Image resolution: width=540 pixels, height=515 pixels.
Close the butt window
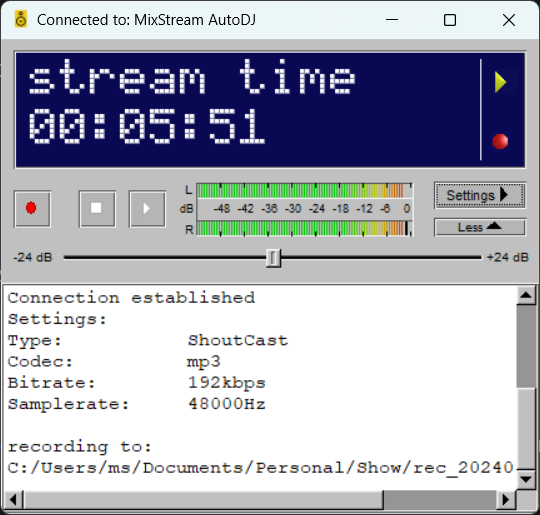(509, 20)
